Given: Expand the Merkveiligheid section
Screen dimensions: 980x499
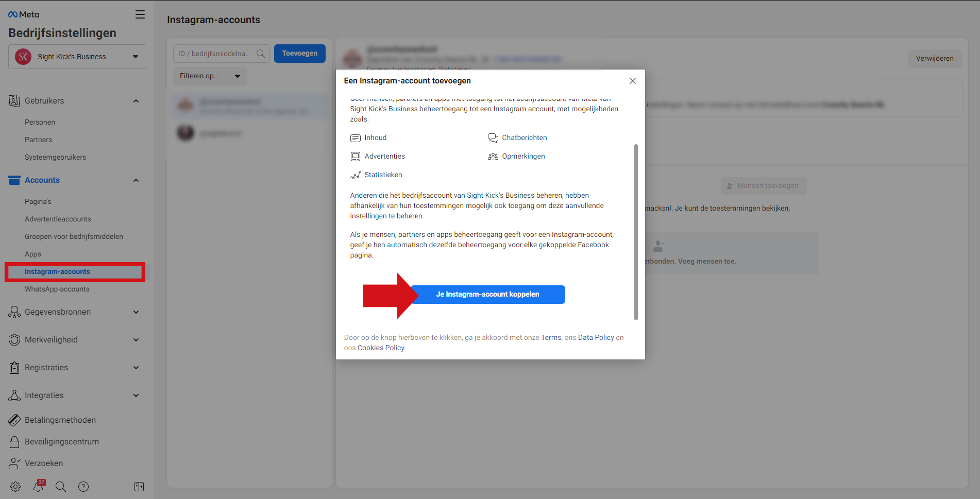Looking at the screenshot, I should tap(136, 340).
